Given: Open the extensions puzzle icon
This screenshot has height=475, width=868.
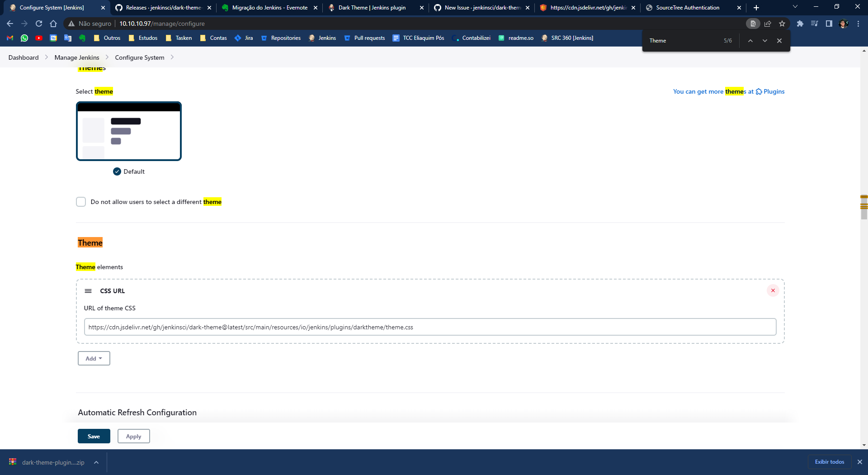Looking at the screenshot, I should click(x=800, y=24).
